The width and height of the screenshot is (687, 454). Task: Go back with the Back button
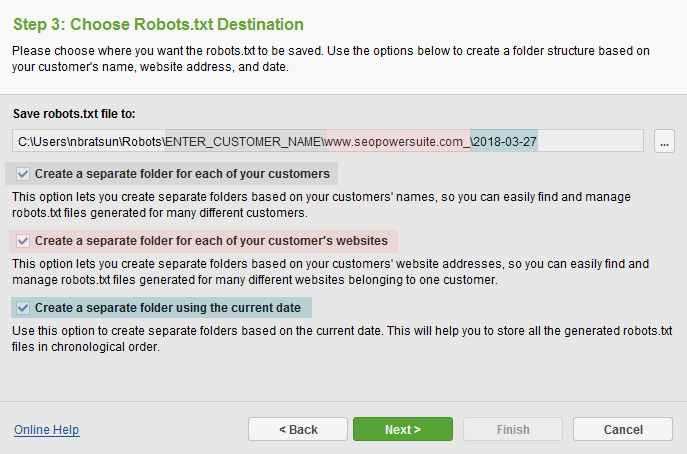click(x=298, y=429)
